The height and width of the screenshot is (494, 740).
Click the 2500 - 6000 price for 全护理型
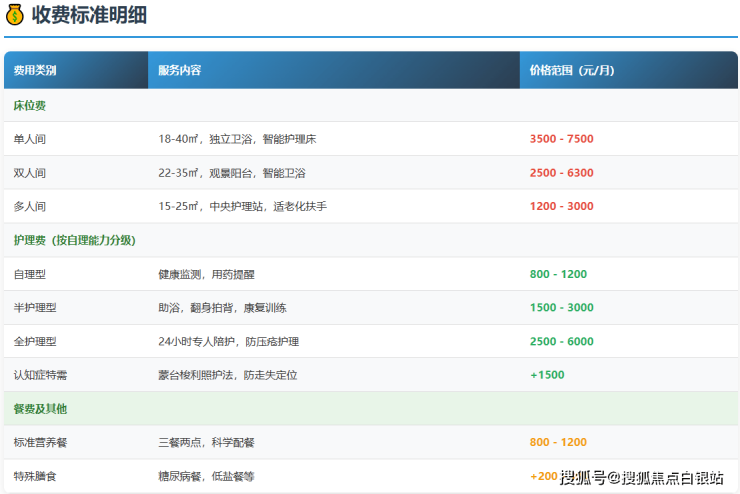[x=561, y=341]
